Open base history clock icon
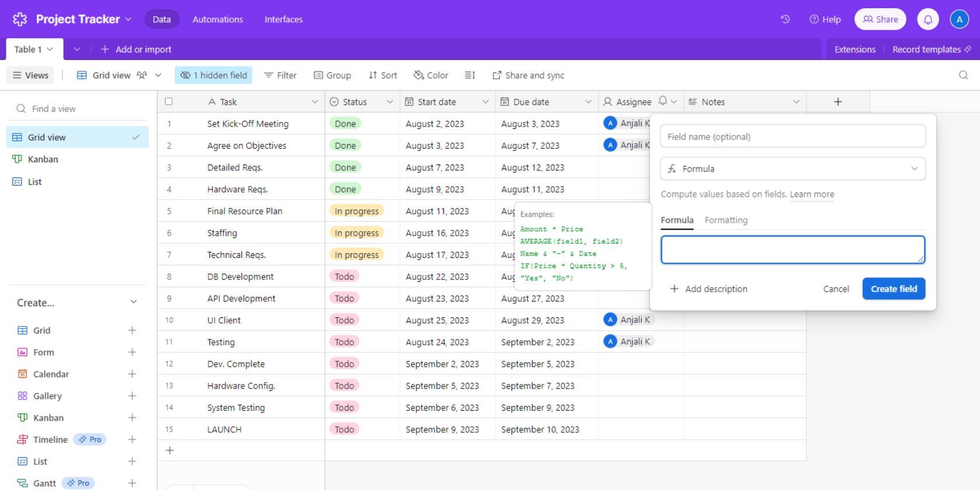This screenshot has width=980, height=490. coord(785,19)
